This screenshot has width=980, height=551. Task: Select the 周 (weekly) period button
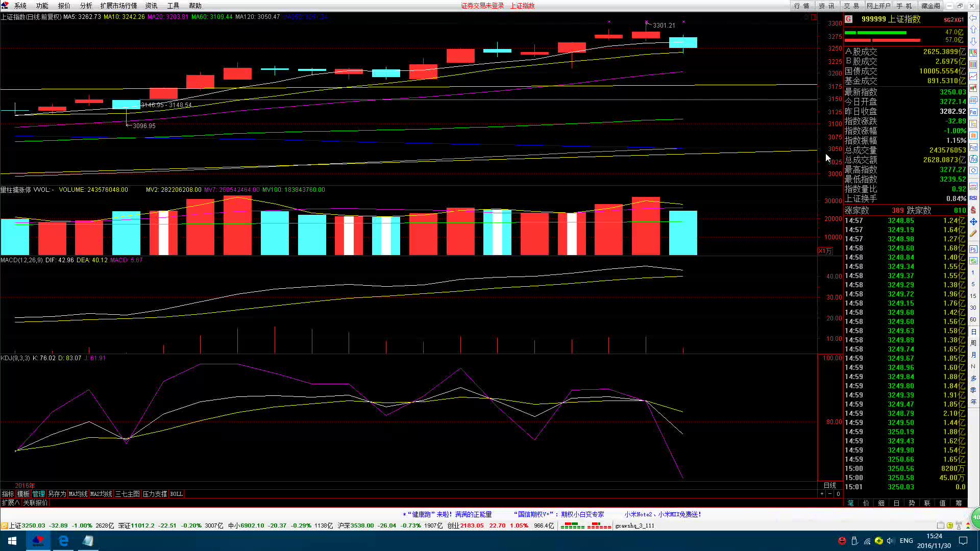(x=973, y=343)
